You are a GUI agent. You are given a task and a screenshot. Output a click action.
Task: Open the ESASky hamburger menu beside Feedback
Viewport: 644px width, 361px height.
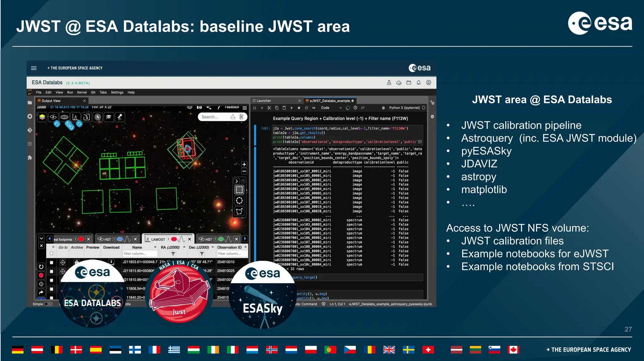pos(245,108)
